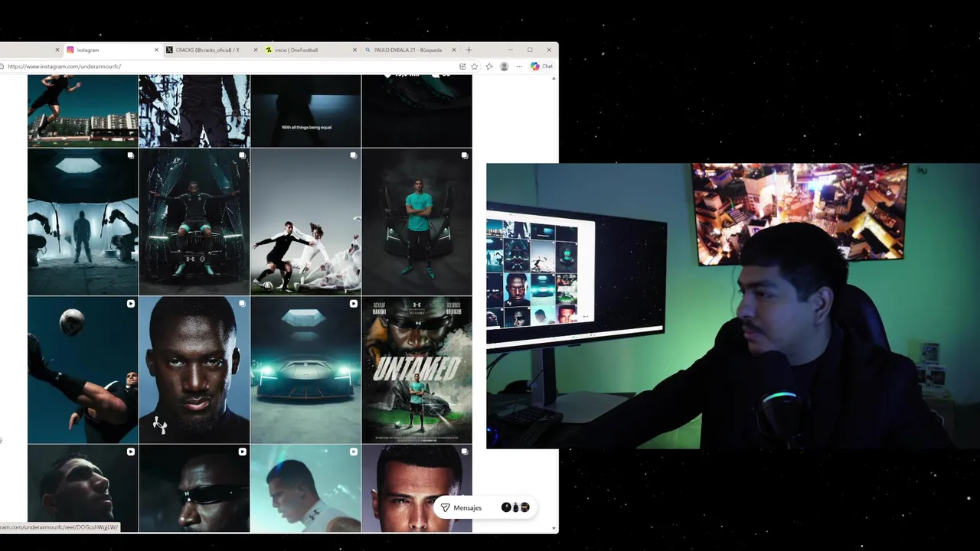Screen dimensions: 980x551
Task: Open the purple-toned face close-up post
Action: [x=417, y=488]
